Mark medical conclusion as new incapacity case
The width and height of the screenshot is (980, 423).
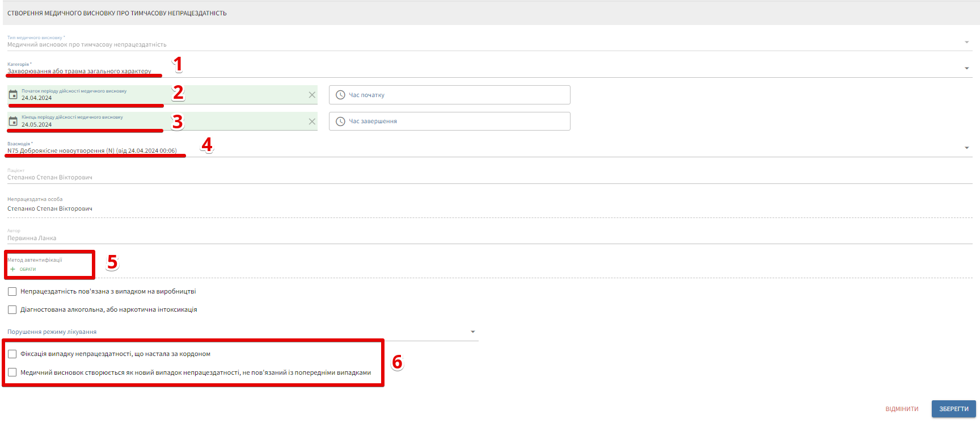[12, 372]
